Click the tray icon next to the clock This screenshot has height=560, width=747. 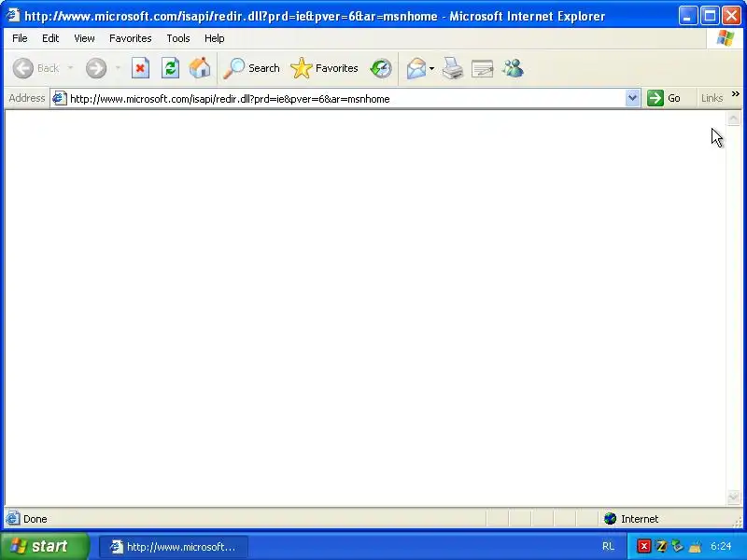pyautogui.click(x=695, y=547)
